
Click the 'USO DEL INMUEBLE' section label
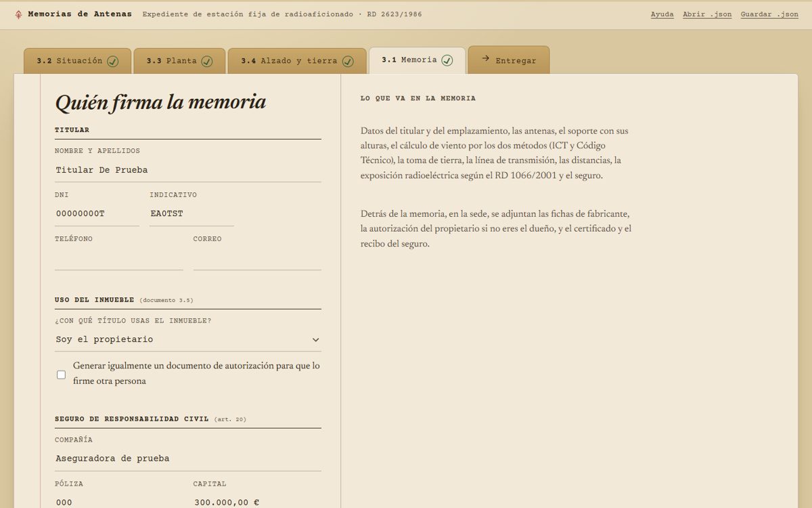[x=94, y=300]
